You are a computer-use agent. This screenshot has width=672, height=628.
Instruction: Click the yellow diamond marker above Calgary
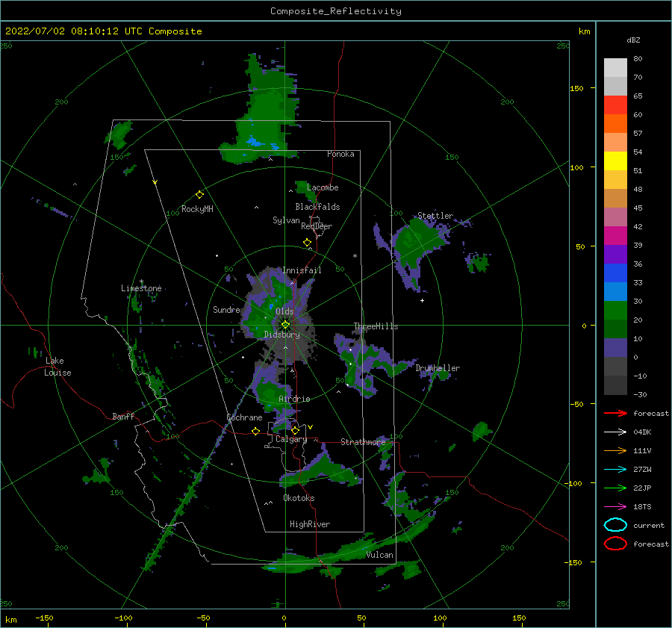[295, 430]
